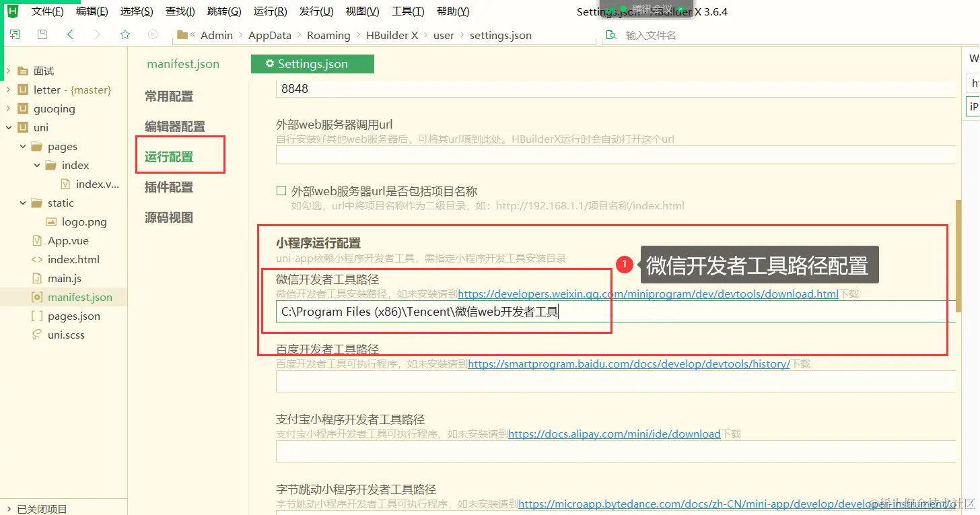Click the file search icon beside 输入文件名
Image resolution: width=980 pixels, height=515 pixels.
click(x=611, y=35)
